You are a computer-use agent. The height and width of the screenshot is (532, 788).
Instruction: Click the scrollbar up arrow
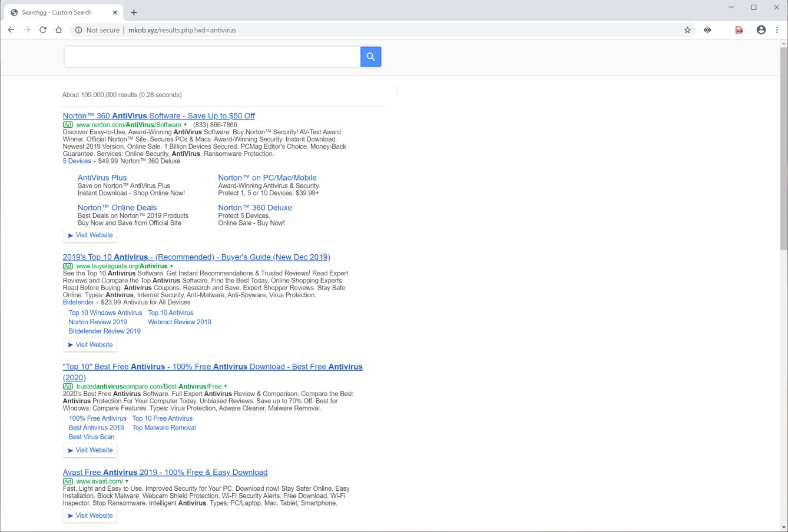click(x=783, y=44)
